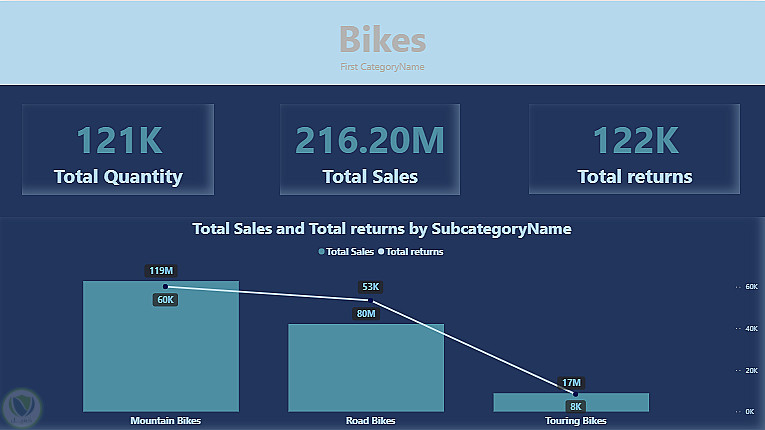765x430 pixels.
Task: Select the Total returns 122K card
Action: pos(634,150)
